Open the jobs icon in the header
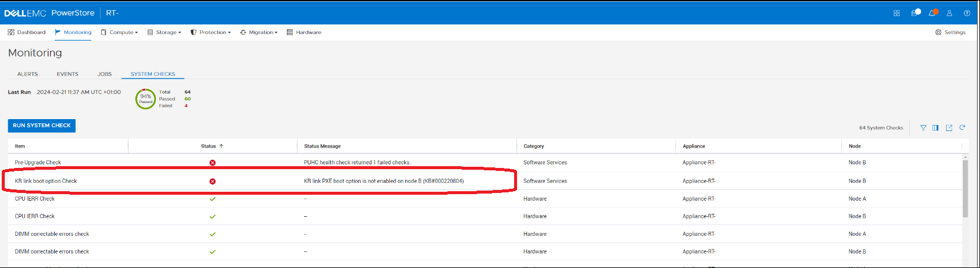Screen dimensions: 980x268 (915, 13)
